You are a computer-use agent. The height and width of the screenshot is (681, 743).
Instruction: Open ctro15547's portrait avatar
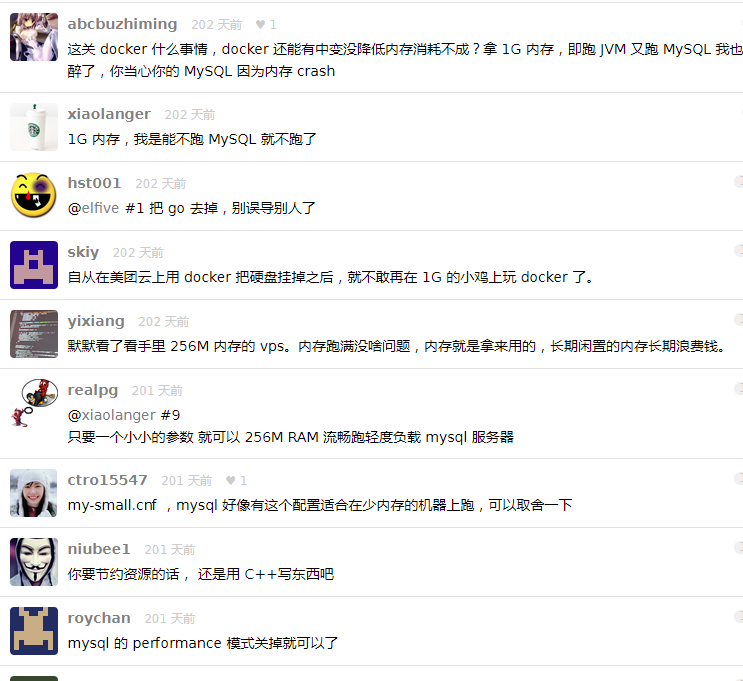34,493
